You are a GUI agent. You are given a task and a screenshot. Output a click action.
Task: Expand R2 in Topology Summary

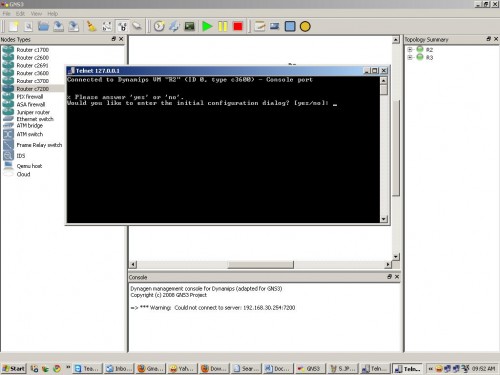(410, 50)
